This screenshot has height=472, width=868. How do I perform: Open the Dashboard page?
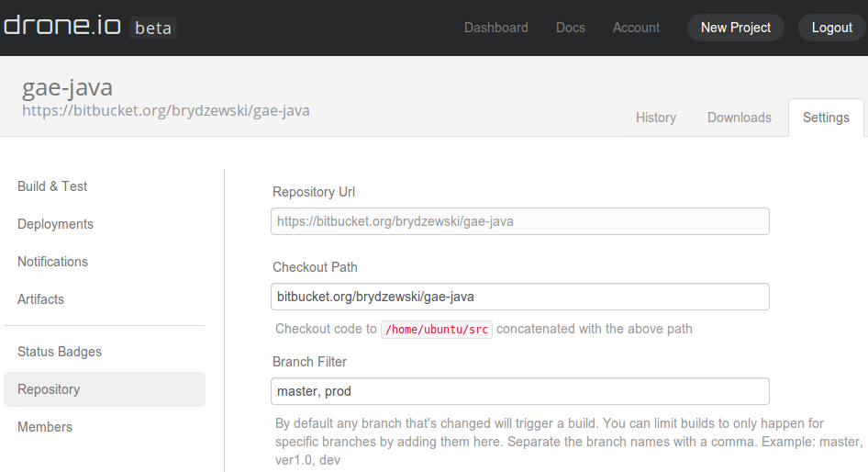coord(495,28)
